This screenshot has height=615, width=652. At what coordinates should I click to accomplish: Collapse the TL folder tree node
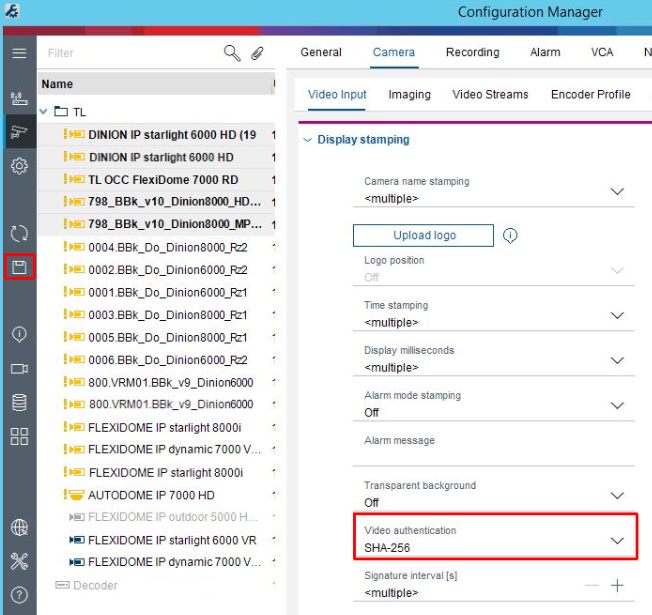pos(44,112)
